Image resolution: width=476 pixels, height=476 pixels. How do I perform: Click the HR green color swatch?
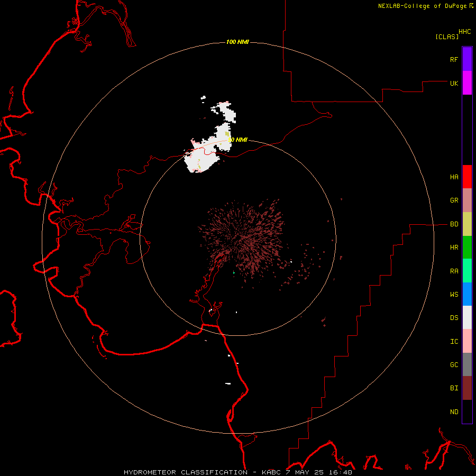pyautogui.click(x=467, y=248)
